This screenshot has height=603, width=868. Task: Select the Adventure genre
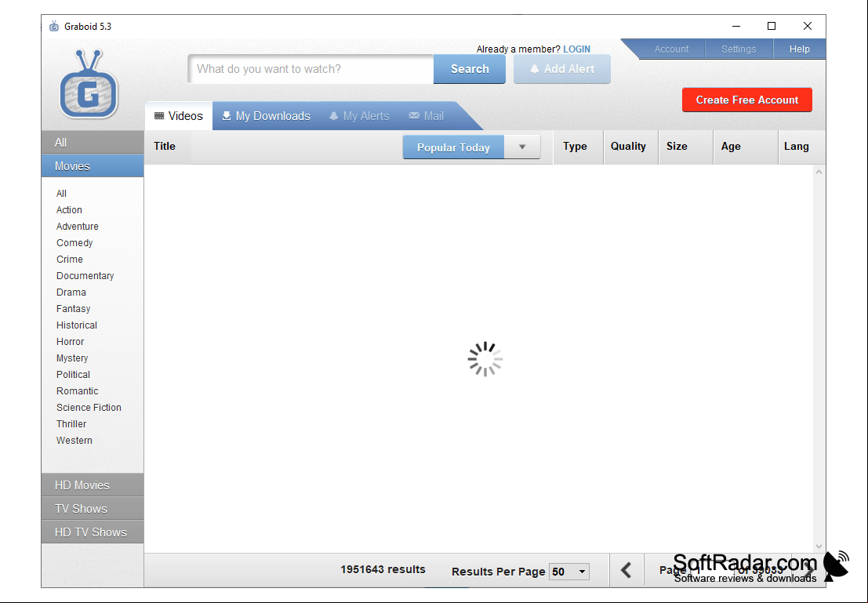click(x=78, y=227)
